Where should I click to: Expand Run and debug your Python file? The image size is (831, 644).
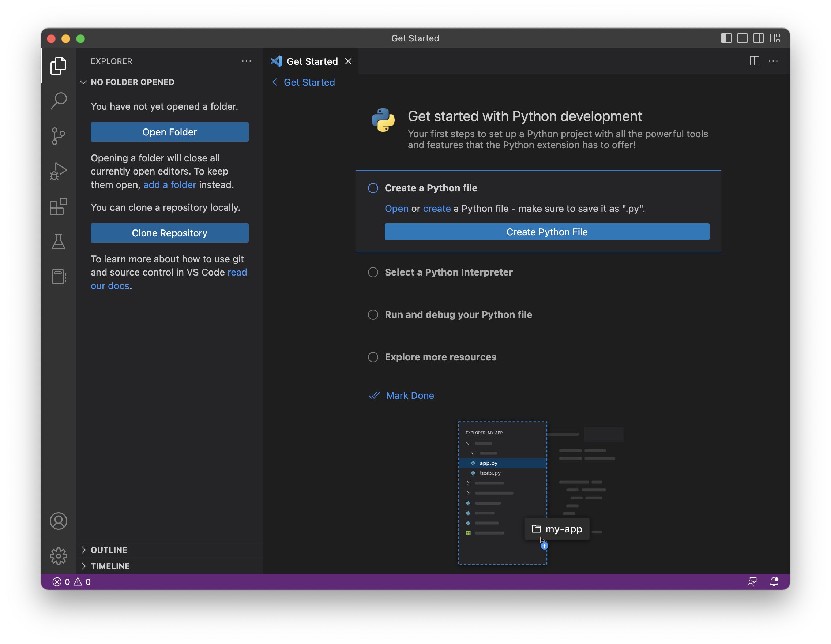[x=458, y=315]
